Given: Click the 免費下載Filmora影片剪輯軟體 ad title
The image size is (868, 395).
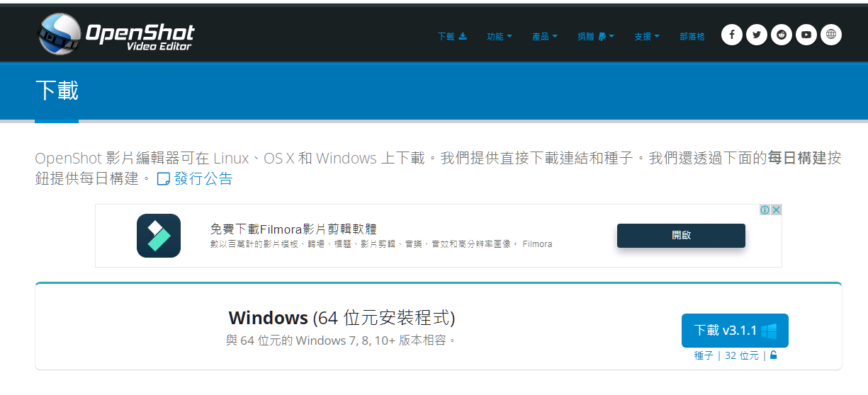Looking at the screenshot, I should (x=293, y=229).
